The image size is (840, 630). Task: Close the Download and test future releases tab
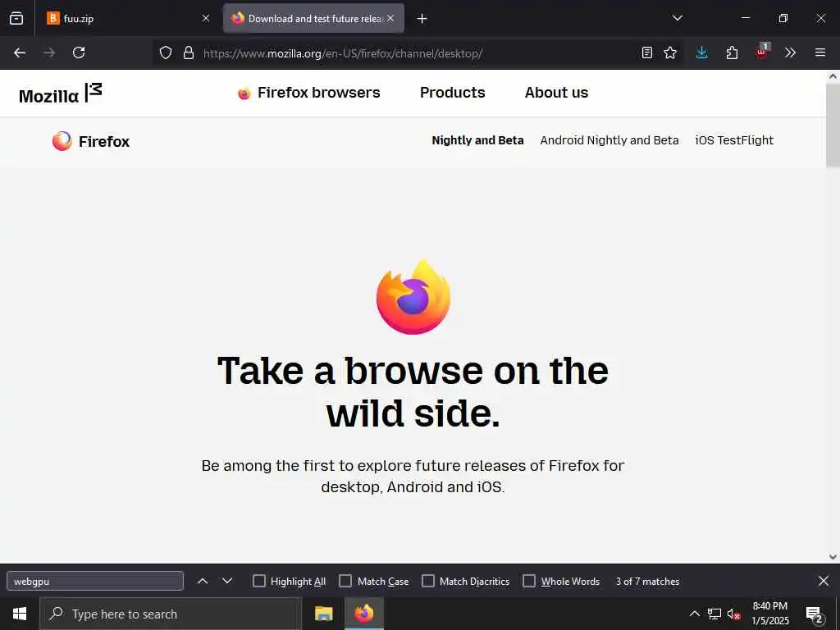click(x=390, y=18)
